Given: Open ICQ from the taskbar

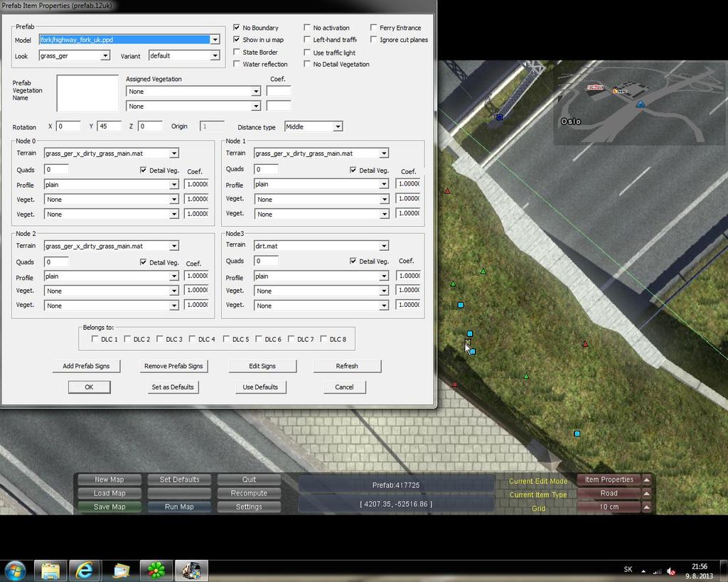Looking at the screenshot, I should (156, 570).
